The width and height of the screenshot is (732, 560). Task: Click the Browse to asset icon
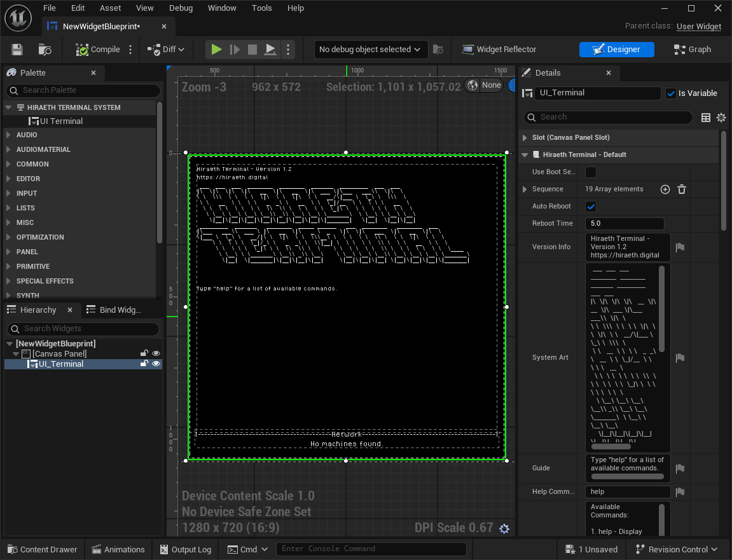pyautogui.click(x=45, y=50)
